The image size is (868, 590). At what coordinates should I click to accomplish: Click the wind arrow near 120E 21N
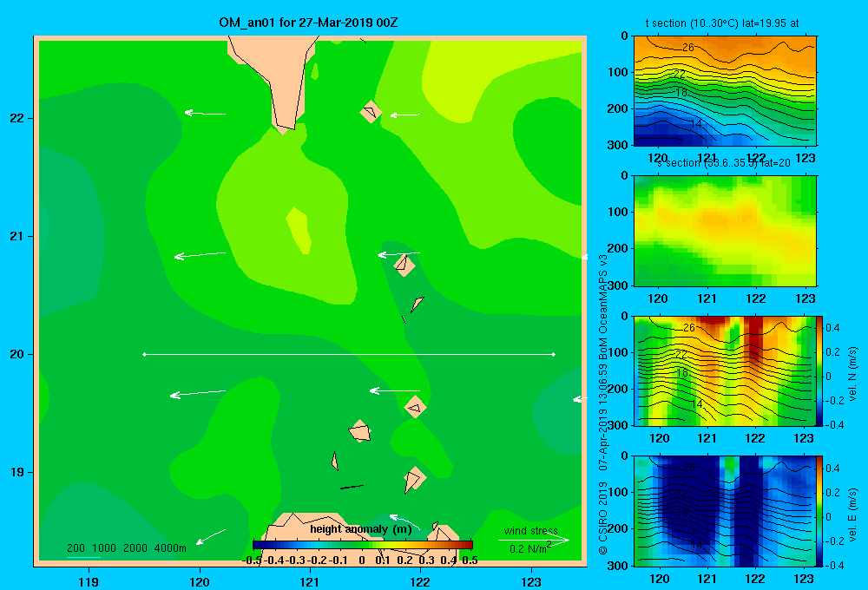coord(200,254)
